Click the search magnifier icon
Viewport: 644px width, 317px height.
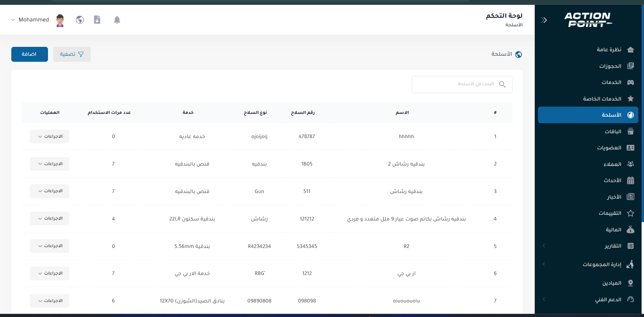[502, 84]
